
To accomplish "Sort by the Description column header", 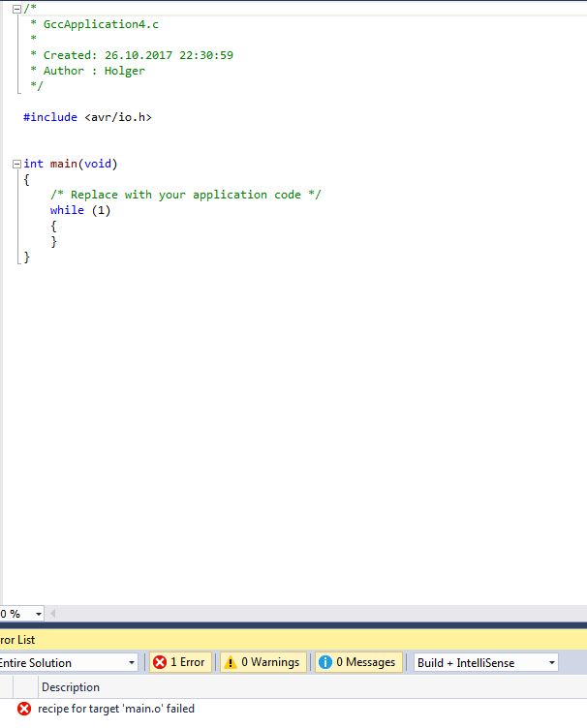I will [x=71, y=687].
